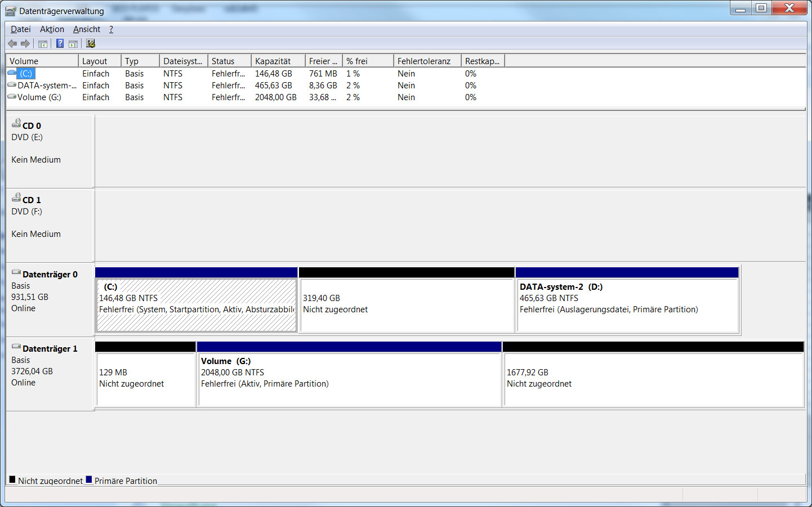Click the 33,68 ... free space cell
Viewport: 812px width, 507px height.
323,97
